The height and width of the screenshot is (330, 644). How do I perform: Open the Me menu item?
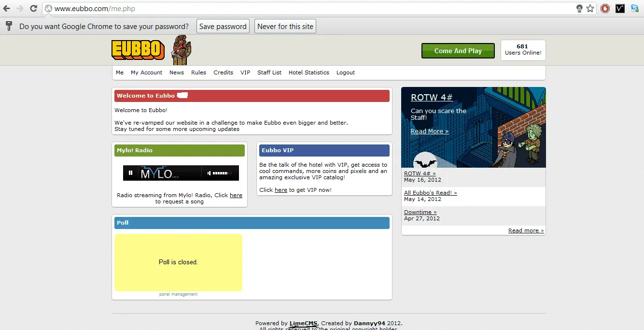click(120, 72)
